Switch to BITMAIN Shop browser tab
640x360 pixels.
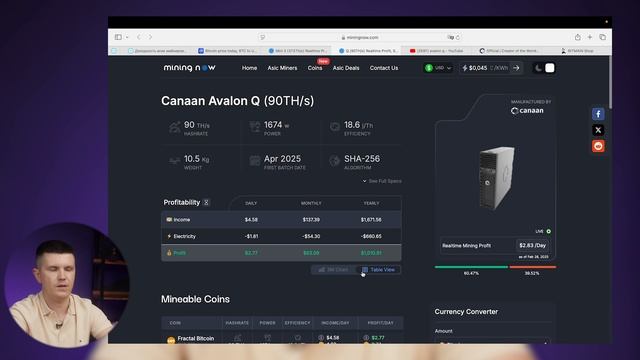click(x=577, y=51)
